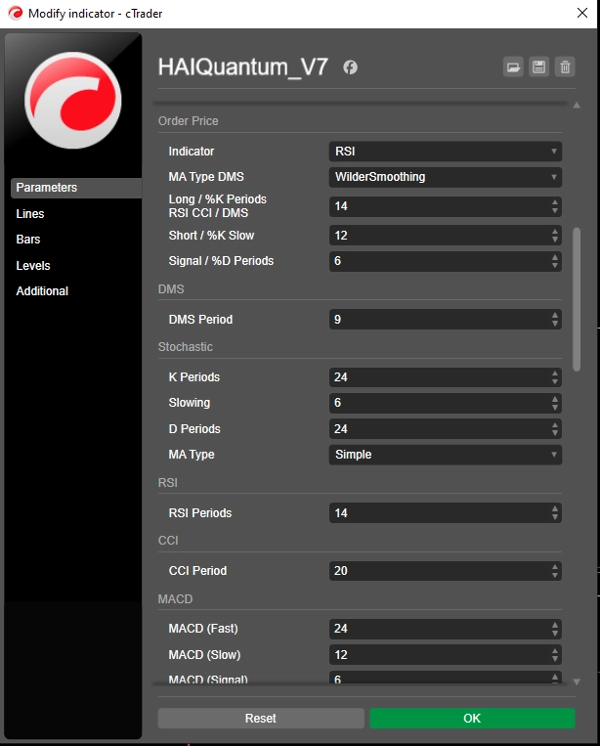Adjust the Slowing stepper arrows

pos(555,403)
